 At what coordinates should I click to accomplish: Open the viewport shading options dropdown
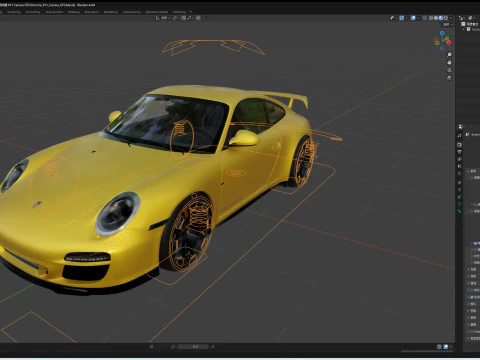[x=450, y=18]
